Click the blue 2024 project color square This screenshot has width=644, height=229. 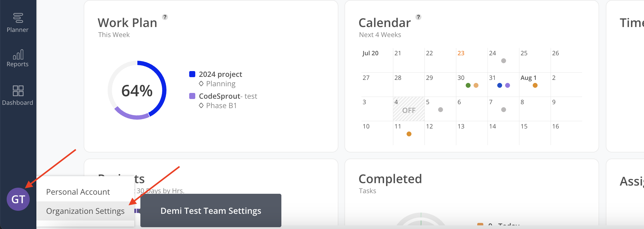pos(192,74)
